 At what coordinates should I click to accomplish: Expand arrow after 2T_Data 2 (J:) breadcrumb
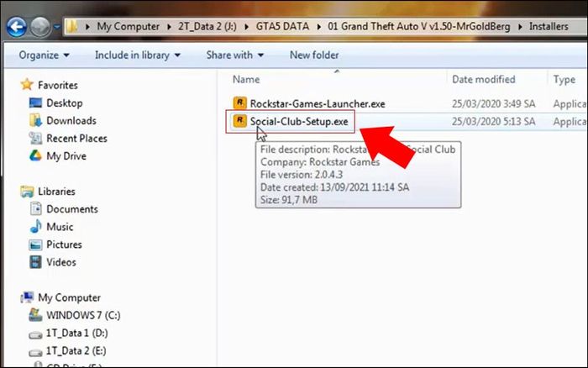(246, 27)
